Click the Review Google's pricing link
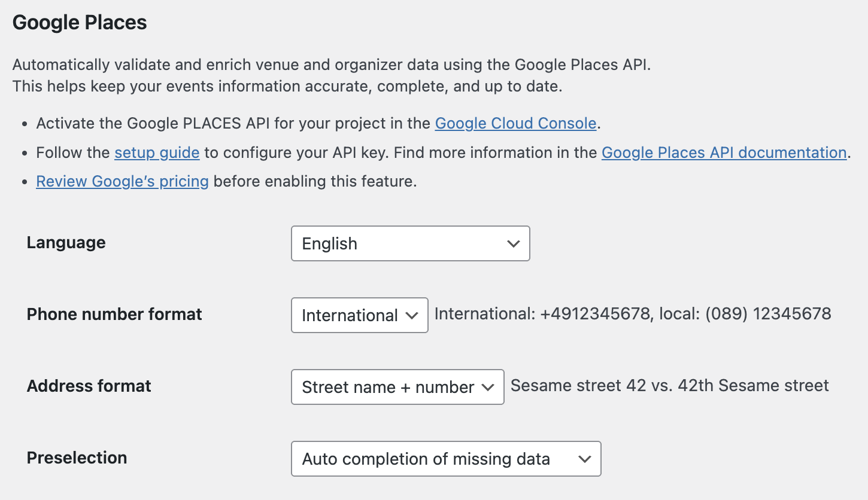Screen dimensions: 868x500 [x=122, y=181]
